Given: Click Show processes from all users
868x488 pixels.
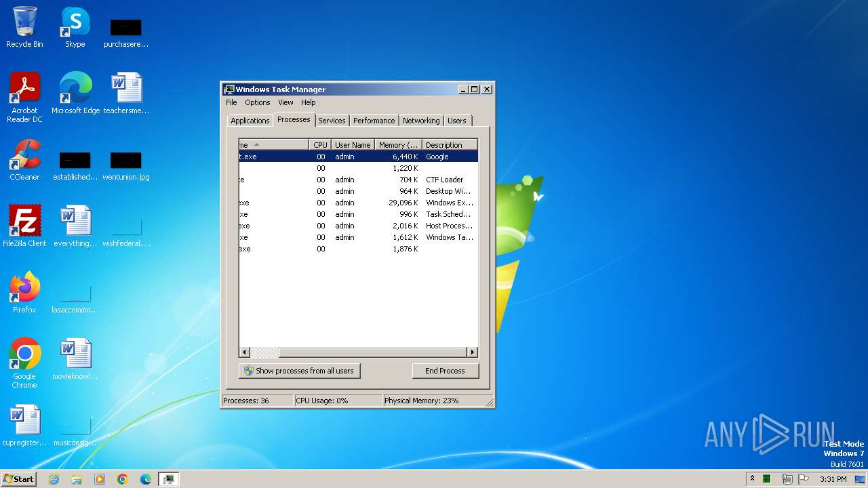Looking at the screenshot, I should (x=299, y=371).
